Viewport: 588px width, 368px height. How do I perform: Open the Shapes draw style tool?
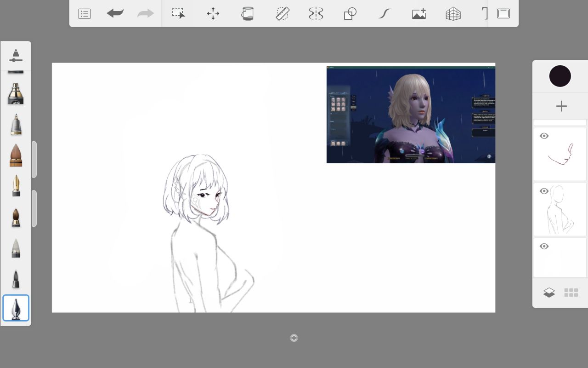pyautogui.click(x=350, y=14)
